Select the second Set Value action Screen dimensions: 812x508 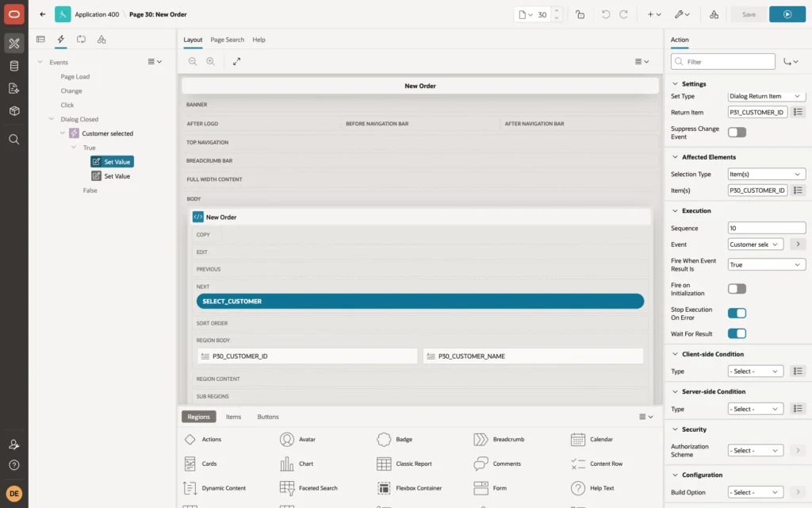(111, 176)
